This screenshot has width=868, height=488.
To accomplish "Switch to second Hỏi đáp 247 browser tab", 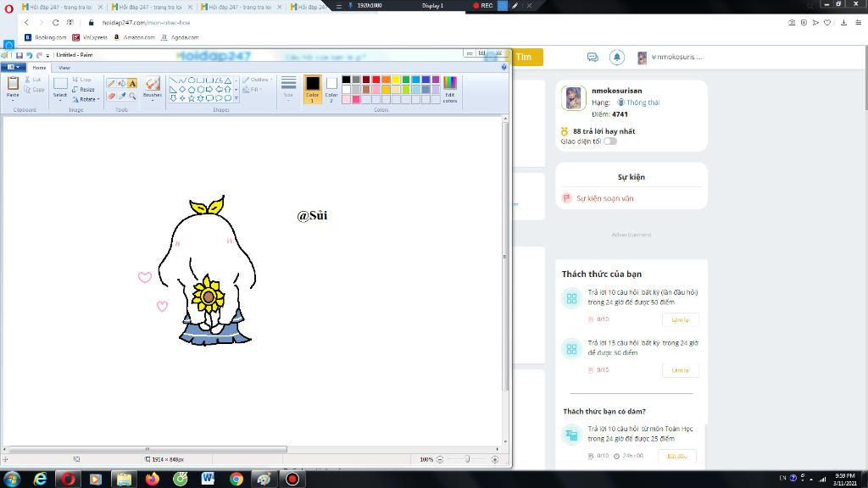I will tap(151, 7).
